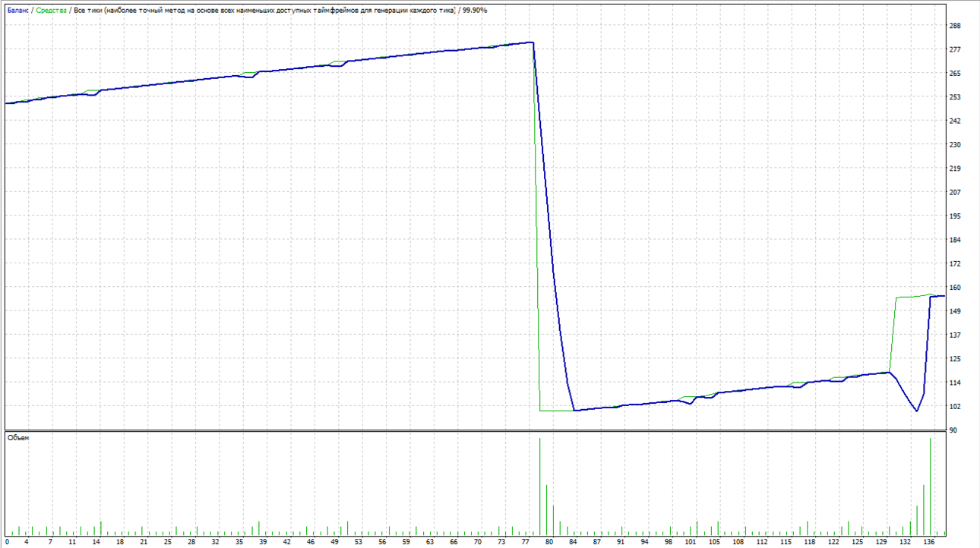Click the green "Средства" legend label
980x548 pixels.
(x=52, y=11)
